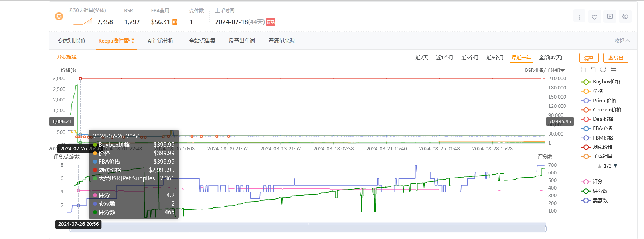This screenshot has height=239, width=644.
Task: Open the FBA fee calculator icon
Action: point(175,22)
